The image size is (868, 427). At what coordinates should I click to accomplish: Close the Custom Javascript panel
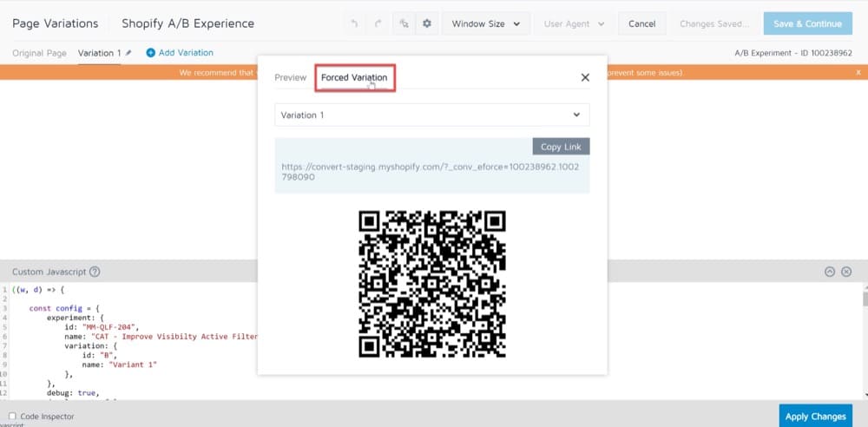click(846, 272)
